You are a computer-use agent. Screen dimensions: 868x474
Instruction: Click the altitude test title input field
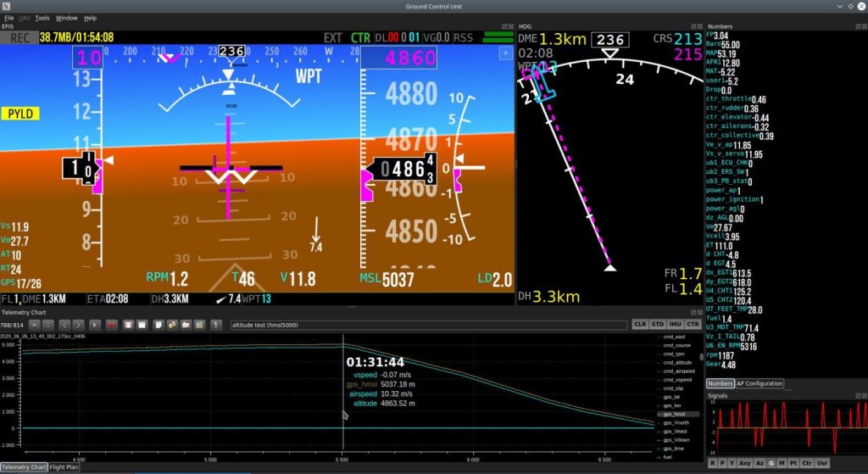[x=428, y=325]
